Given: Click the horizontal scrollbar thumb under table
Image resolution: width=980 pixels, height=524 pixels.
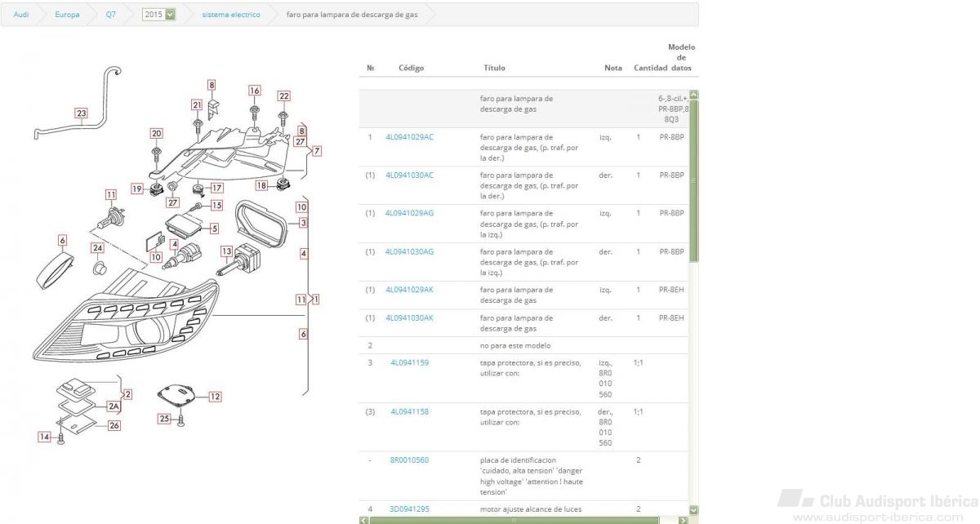Looking at the screenshot, I should tap(513, 520).
